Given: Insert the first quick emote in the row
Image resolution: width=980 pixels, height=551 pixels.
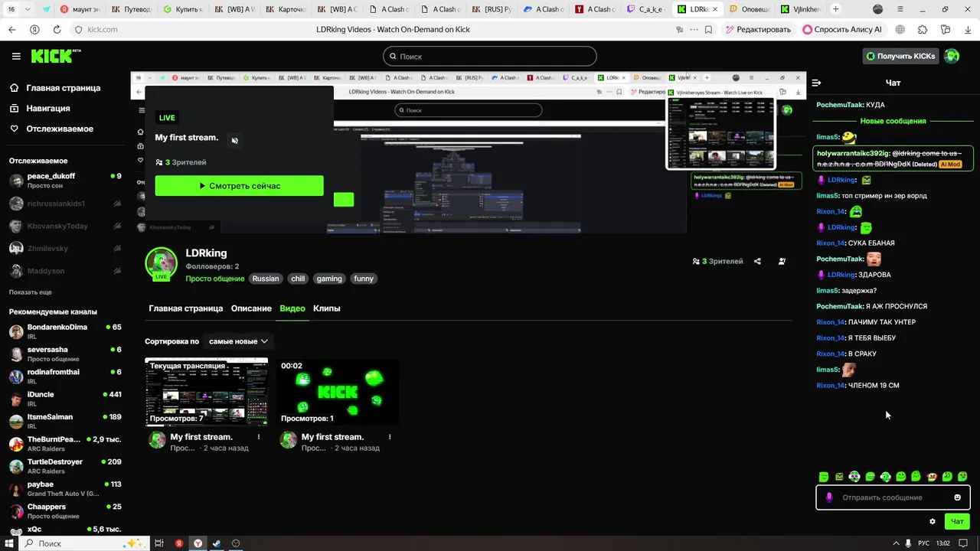Looking at the screenshot, I should [x=824, y=477].
